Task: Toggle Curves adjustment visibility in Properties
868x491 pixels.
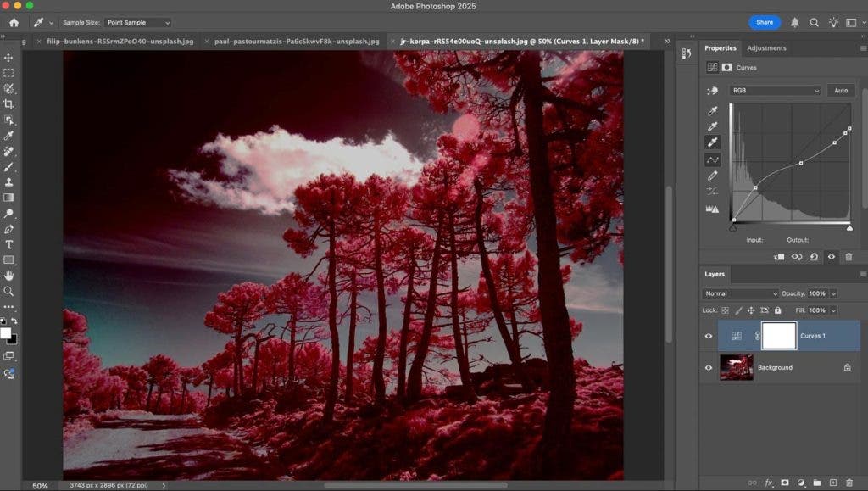Action: [832, 257]
